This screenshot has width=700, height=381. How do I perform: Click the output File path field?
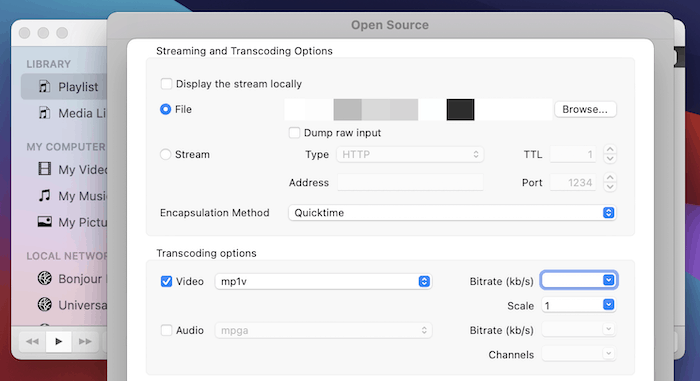[x=418, y=109]
